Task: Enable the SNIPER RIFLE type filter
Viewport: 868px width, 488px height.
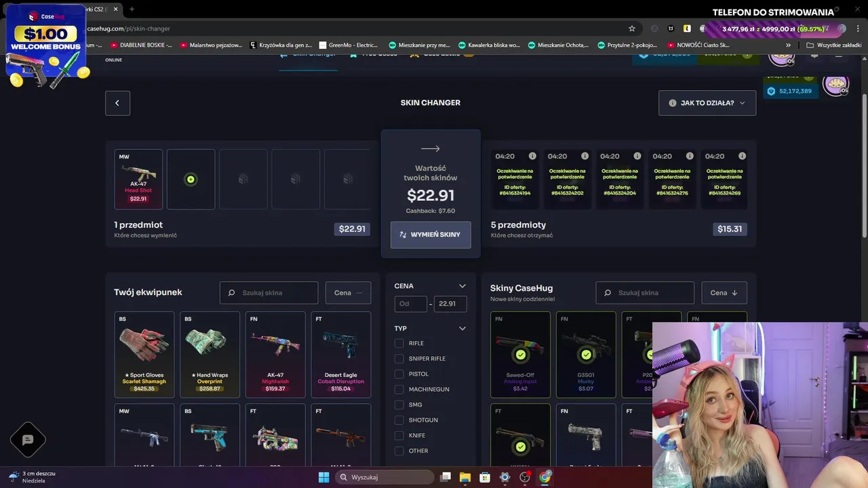Action: (399, 359)
